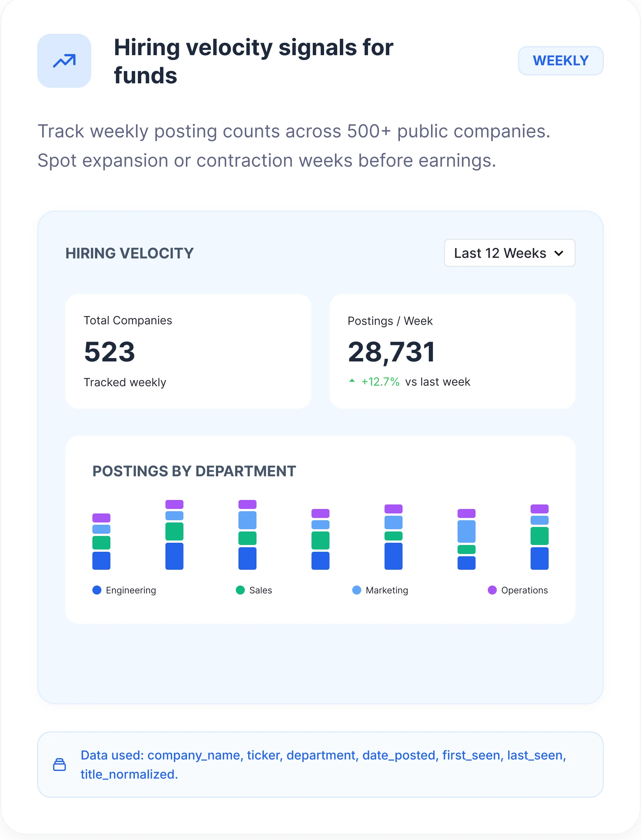This screenshot has width=641, height=840.
Task: Click the POSTINGS BY DEPARTMENT heading
Action: pyautogui.click(x=194, y=471)
